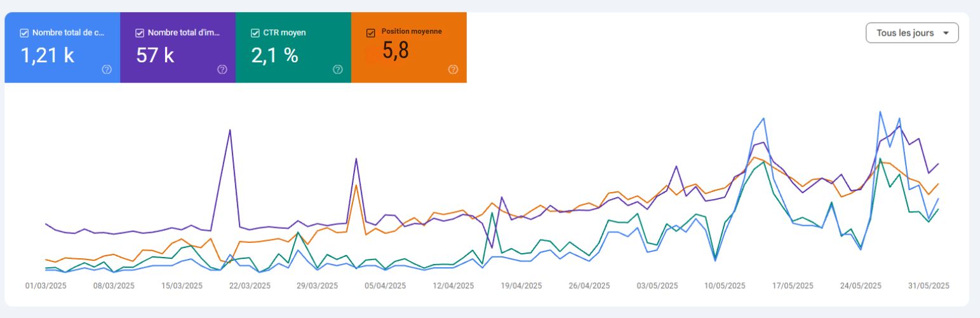
Task: Open help icon on total impressions card
Action: point(222,69)
